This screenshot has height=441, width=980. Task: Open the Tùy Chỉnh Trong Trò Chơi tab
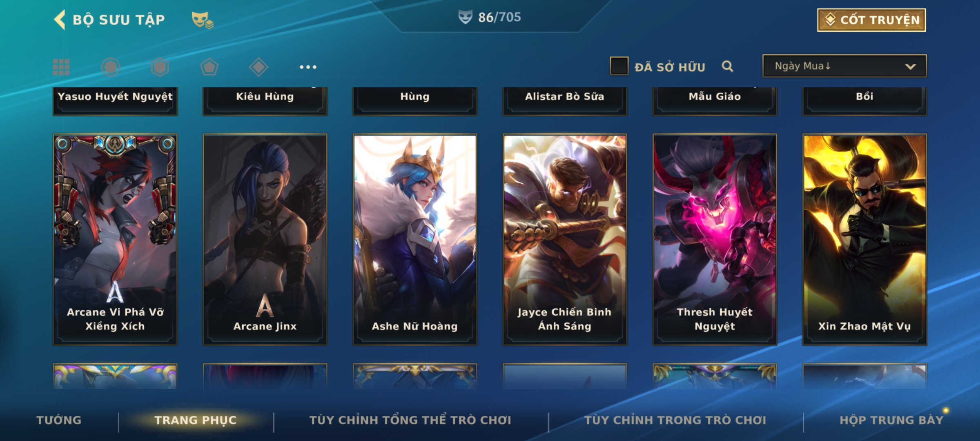point(675,420)
